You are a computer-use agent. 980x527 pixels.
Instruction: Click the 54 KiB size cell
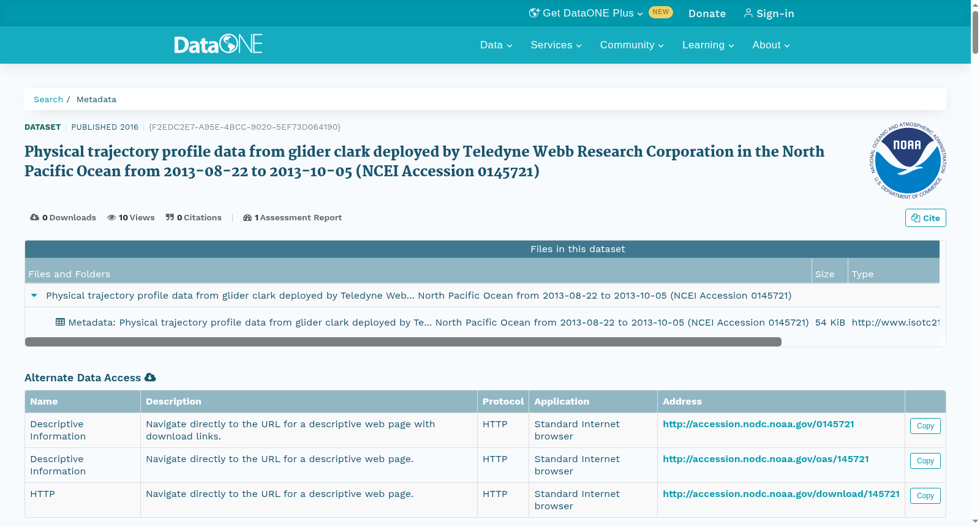pos(830,323)
